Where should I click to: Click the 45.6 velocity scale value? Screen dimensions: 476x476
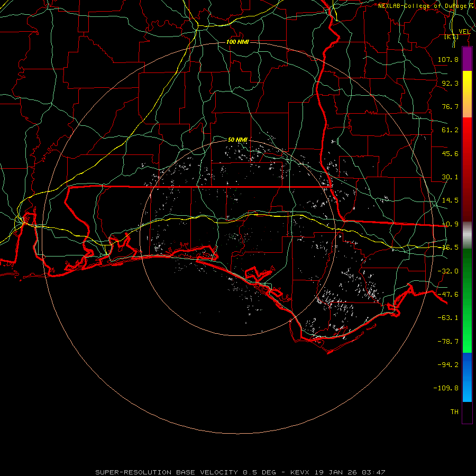point(450,153)
